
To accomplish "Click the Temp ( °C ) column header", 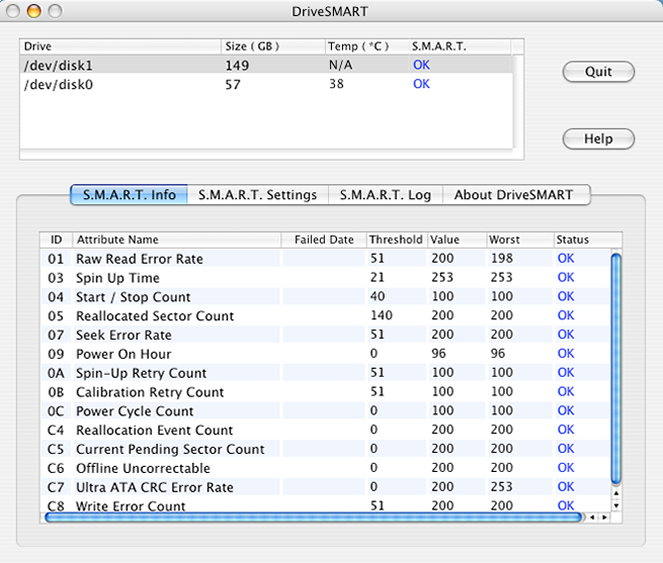I will pos(367,46).
